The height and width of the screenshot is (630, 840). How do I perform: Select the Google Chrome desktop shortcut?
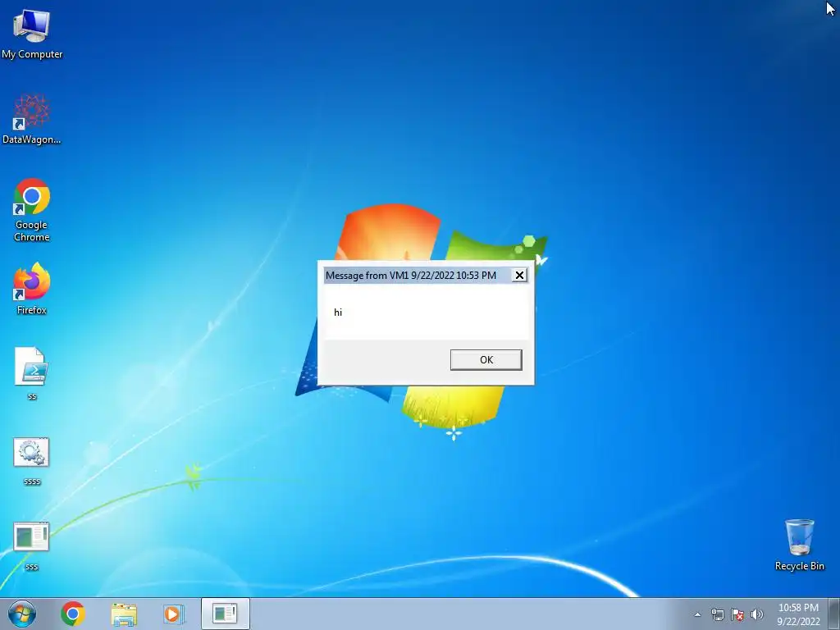(32, 209)
